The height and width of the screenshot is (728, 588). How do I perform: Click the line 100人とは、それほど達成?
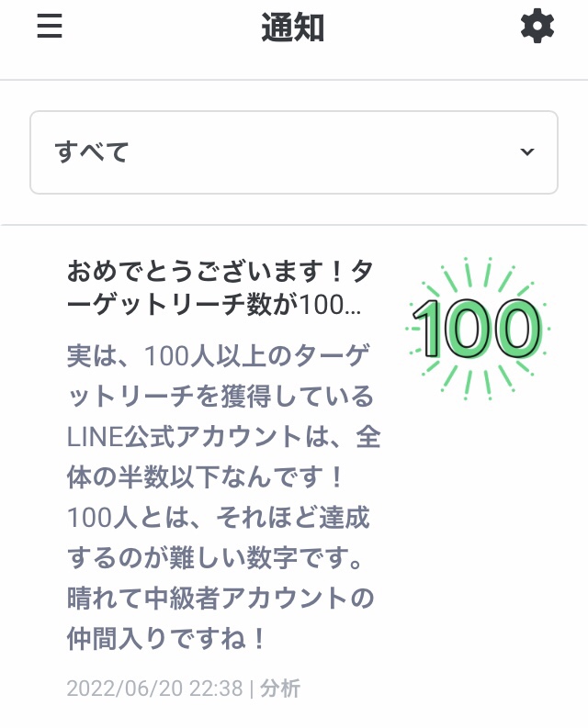pos(219,518)
